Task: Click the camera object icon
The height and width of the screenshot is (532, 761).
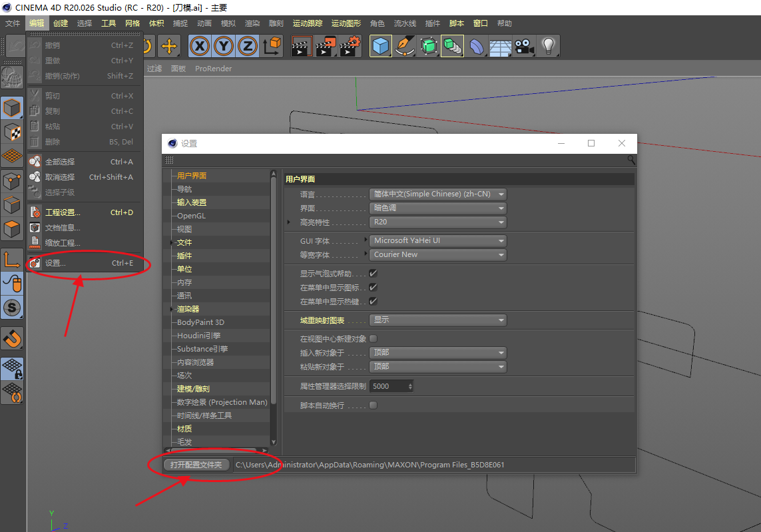Action: pos(524,46)
